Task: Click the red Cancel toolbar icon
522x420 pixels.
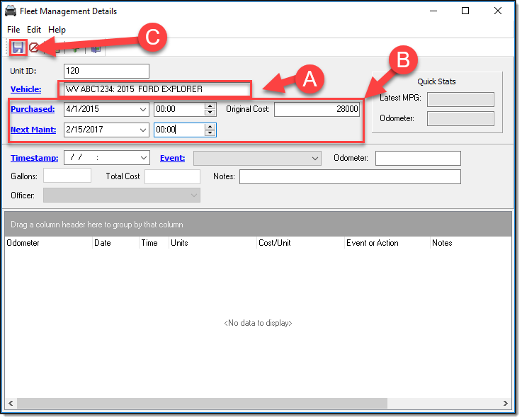Action: click(x=33, y=48)
